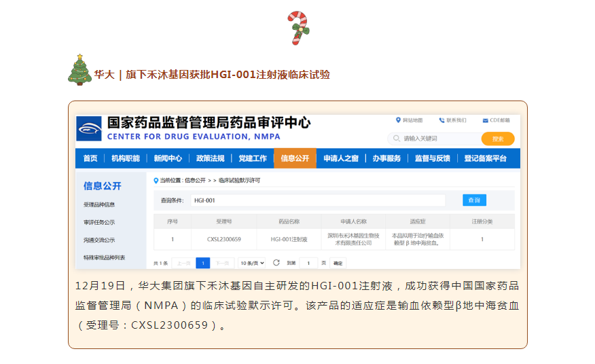Open the 登记备案平台 menu item
The image size is (595, 364).
point(486,158)
